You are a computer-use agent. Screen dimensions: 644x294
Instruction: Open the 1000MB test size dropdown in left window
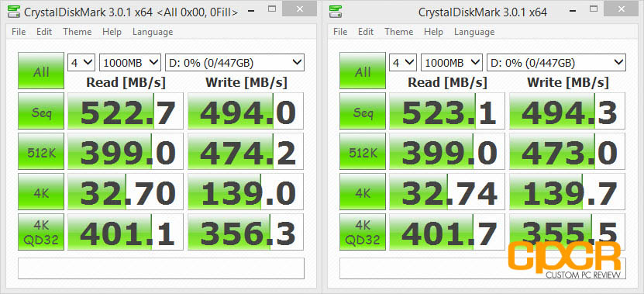click(129, 63)
